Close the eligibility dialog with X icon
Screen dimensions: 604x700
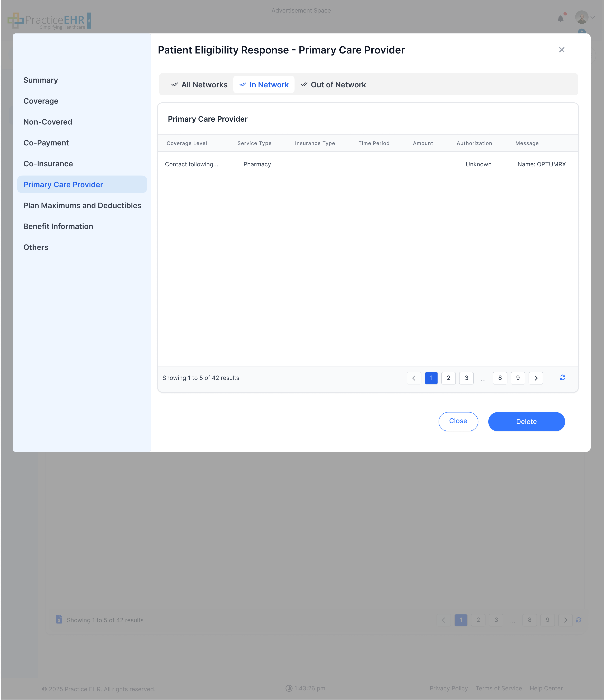pyautogui.click(x=561, y=50)
